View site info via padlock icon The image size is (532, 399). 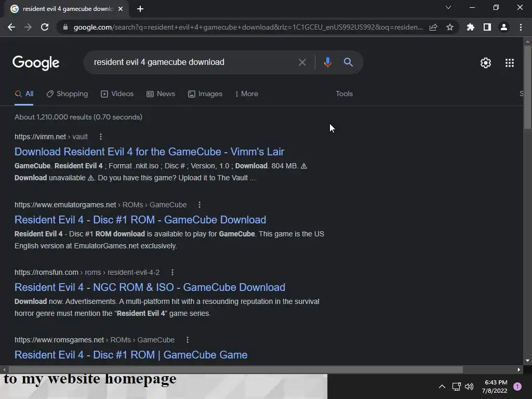(65, 27)
